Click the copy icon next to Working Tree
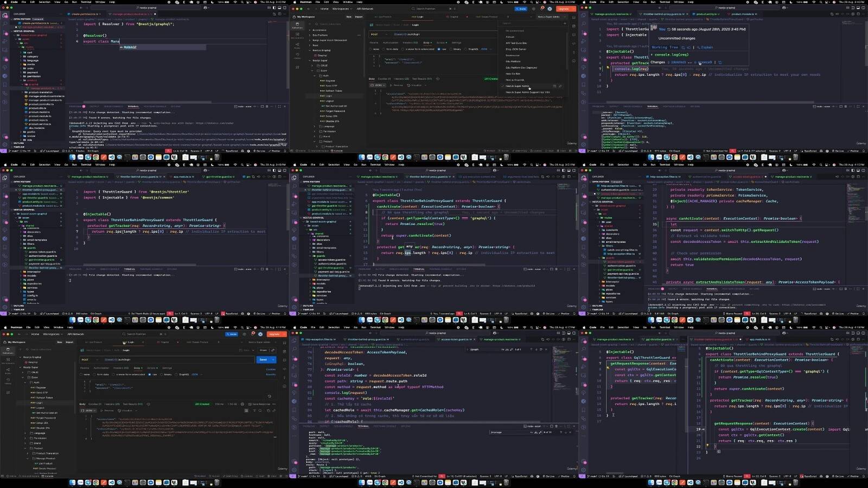The width and height of the screenshot is (868, 488). pos(683,47)
